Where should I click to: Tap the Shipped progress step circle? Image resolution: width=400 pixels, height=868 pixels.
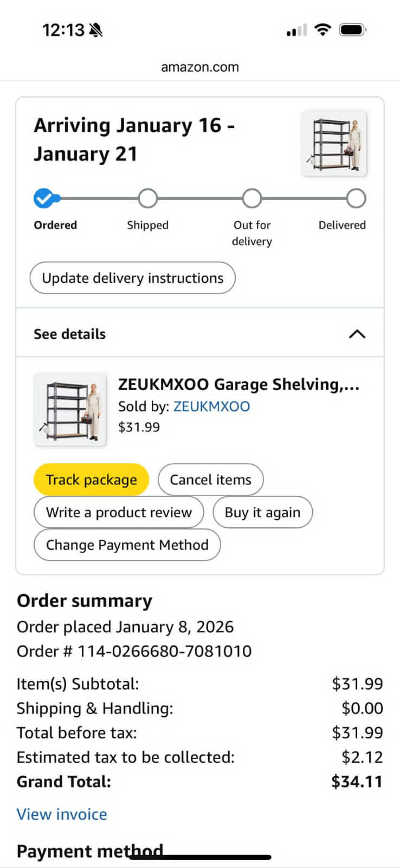147,199
